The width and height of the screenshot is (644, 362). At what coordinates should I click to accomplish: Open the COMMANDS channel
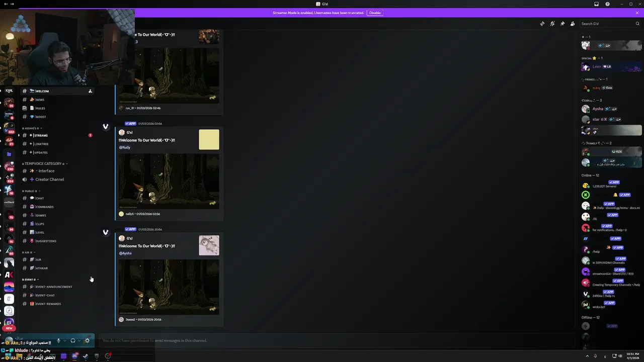[x=57, y=207]
